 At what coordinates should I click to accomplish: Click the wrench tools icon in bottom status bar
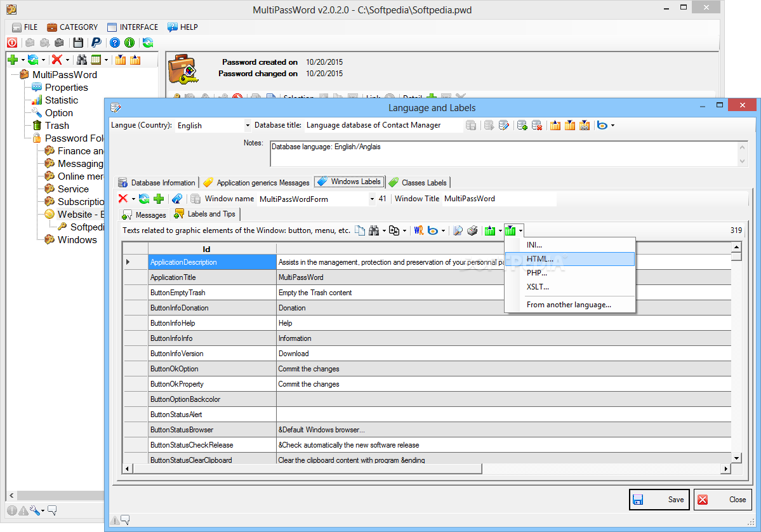(x=34, y=510)
